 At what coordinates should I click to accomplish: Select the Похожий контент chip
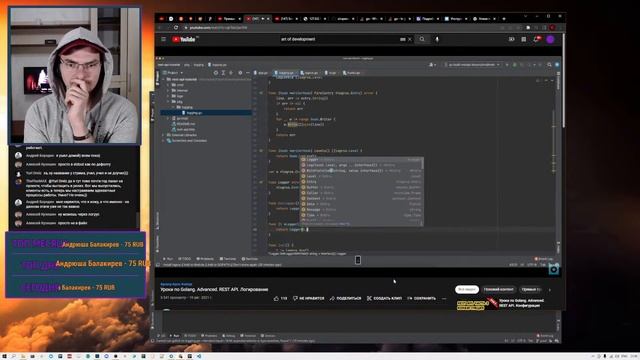pos(498,289)
